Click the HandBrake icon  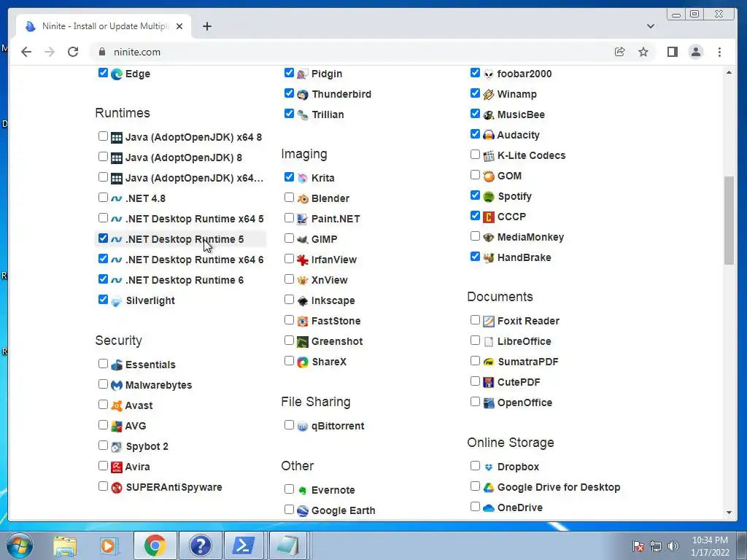(488, 258)
